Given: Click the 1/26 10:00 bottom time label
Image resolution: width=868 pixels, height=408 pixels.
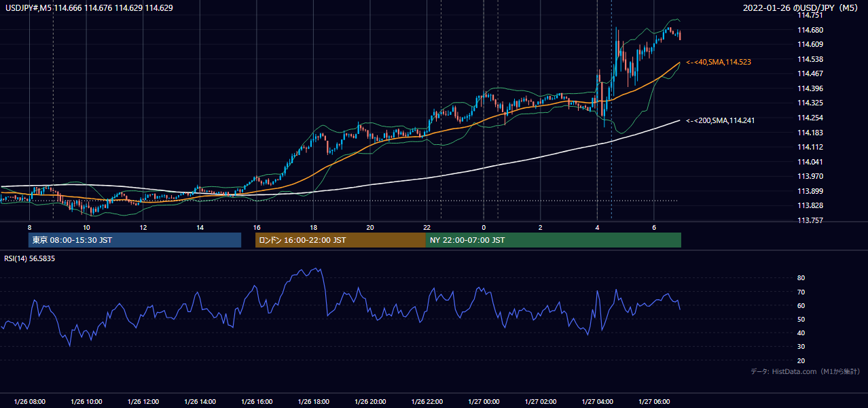Looking at the screenshot, I should tap(86, 402).
